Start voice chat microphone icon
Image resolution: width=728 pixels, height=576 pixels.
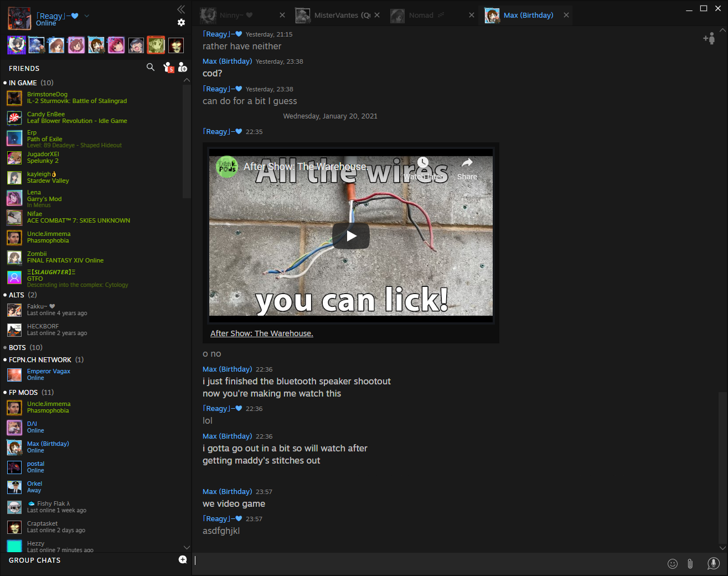tap(714, 563)
